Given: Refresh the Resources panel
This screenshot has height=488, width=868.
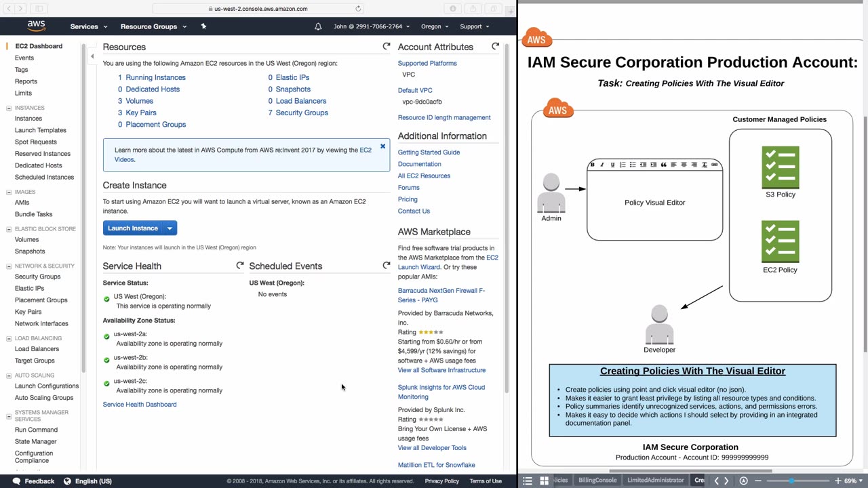Looking at the screenshot, I should (x=387, y=46).
